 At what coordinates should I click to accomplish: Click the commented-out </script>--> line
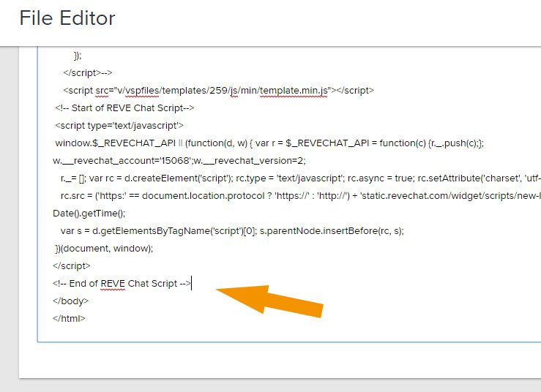tap(88, 72)
